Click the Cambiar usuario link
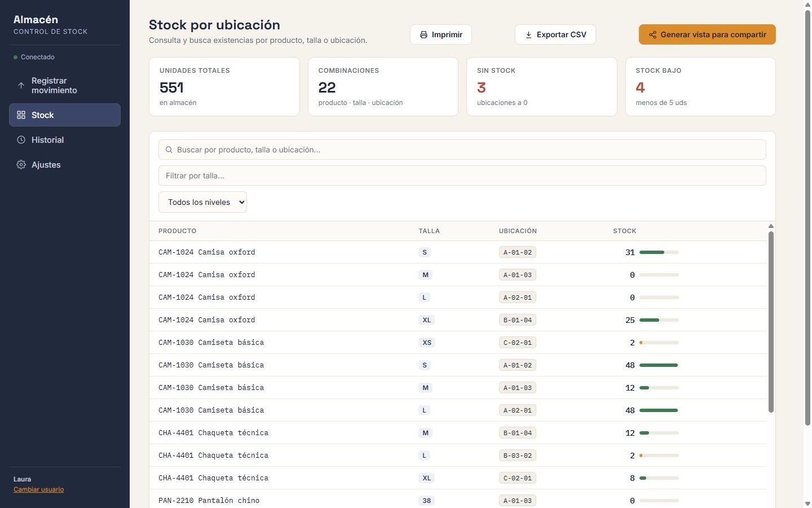This screenshot has height=508, width=812. coord(39,489)
